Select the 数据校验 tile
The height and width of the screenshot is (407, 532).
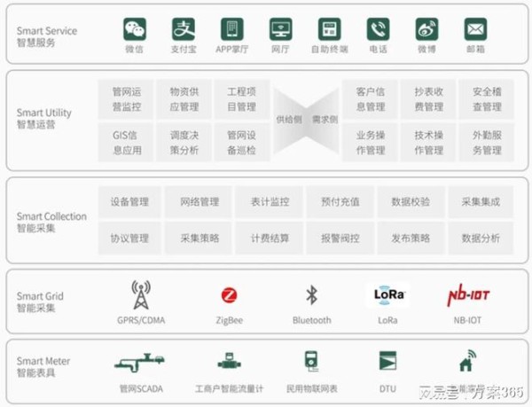pyautogui.click(x=411, y=202)
